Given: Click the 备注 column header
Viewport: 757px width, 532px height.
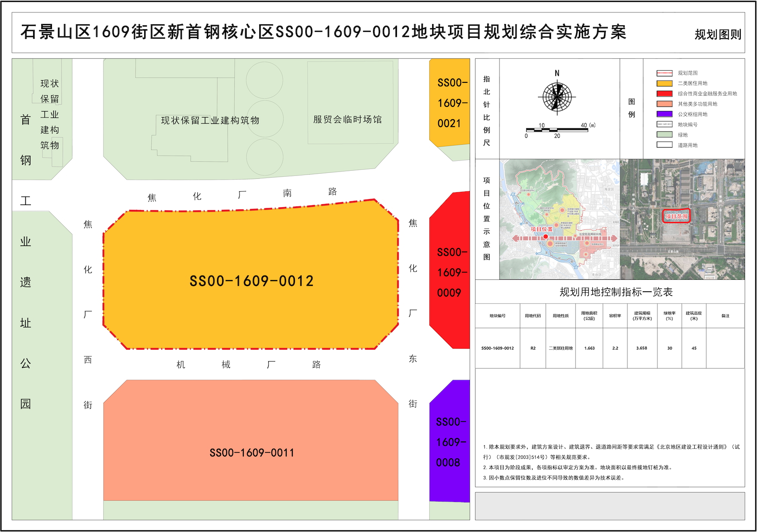Looking at the screenshot, I should coord(725,316).
